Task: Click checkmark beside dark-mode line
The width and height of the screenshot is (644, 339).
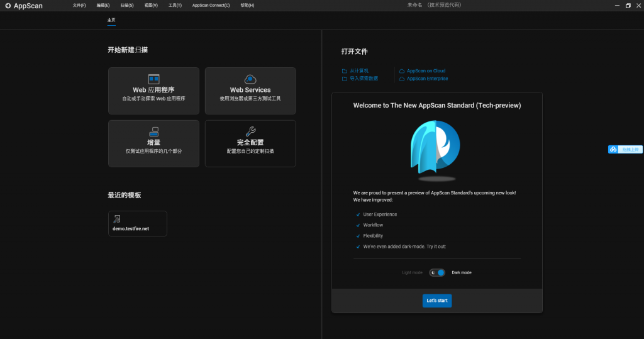Action: click(x=358, y=247)
